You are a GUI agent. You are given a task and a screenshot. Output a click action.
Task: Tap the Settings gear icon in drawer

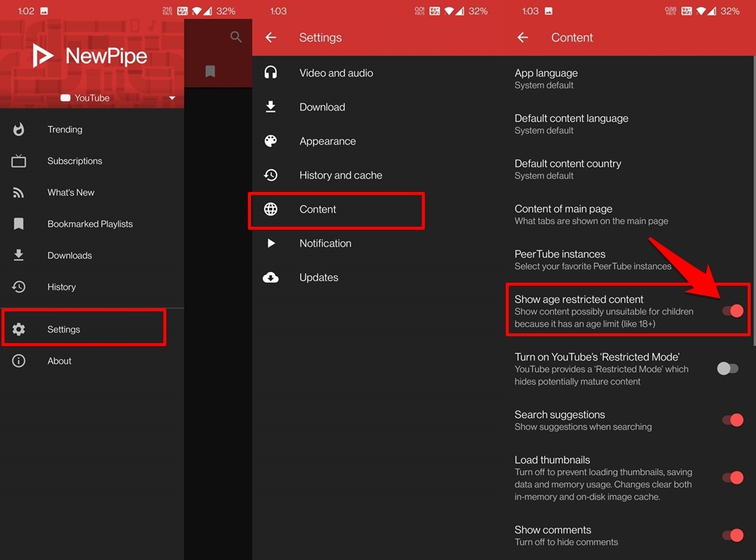pyautogui.click(x=18, y=330)
